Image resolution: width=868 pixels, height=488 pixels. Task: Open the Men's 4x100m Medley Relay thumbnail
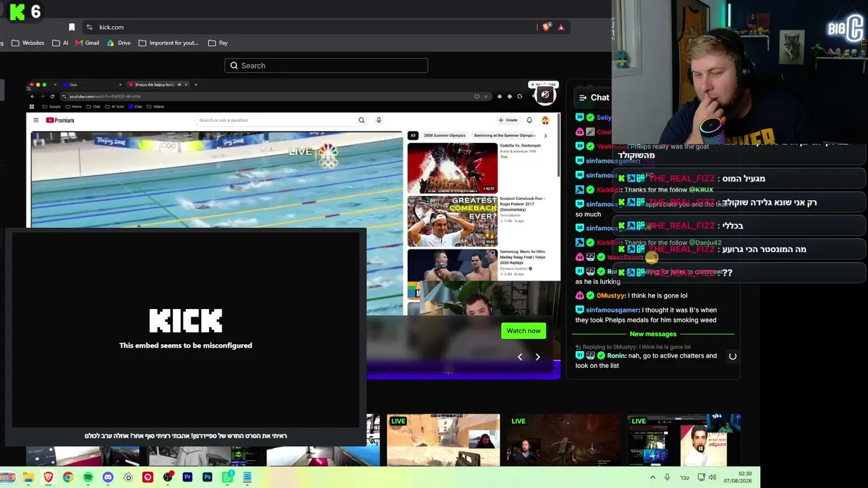[x=452, y=266]
